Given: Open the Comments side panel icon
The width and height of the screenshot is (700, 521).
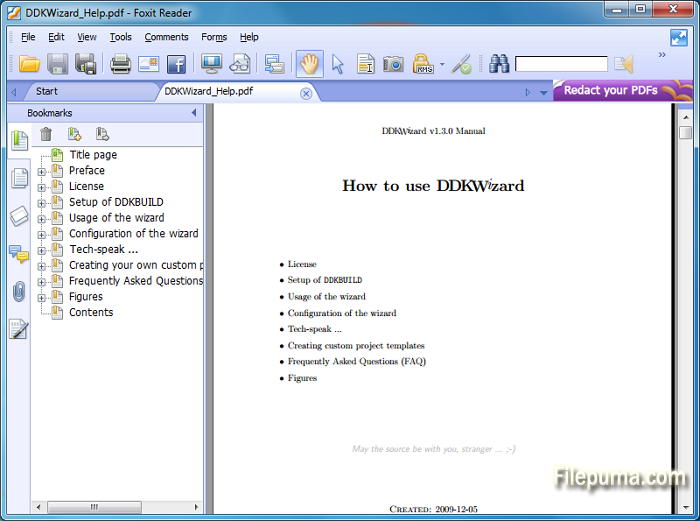Looking at the screenshot, I should [x=19, y=254].
